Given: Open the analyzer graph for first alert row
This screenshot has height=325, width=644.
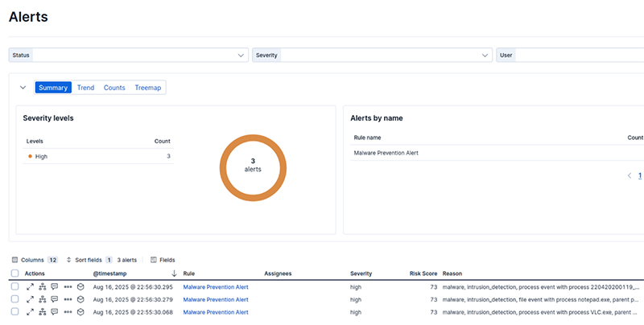Looking at the screenshot, I should pos(42,286).
